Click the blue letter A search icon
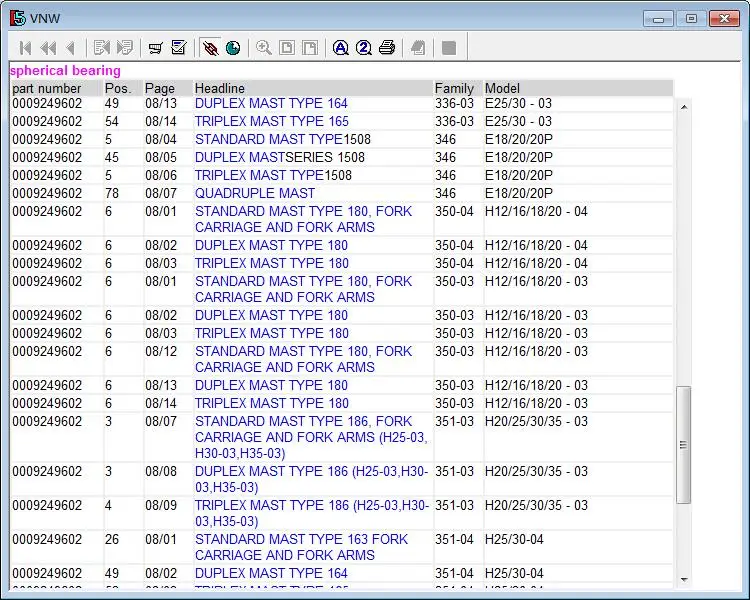 [340, 48]
